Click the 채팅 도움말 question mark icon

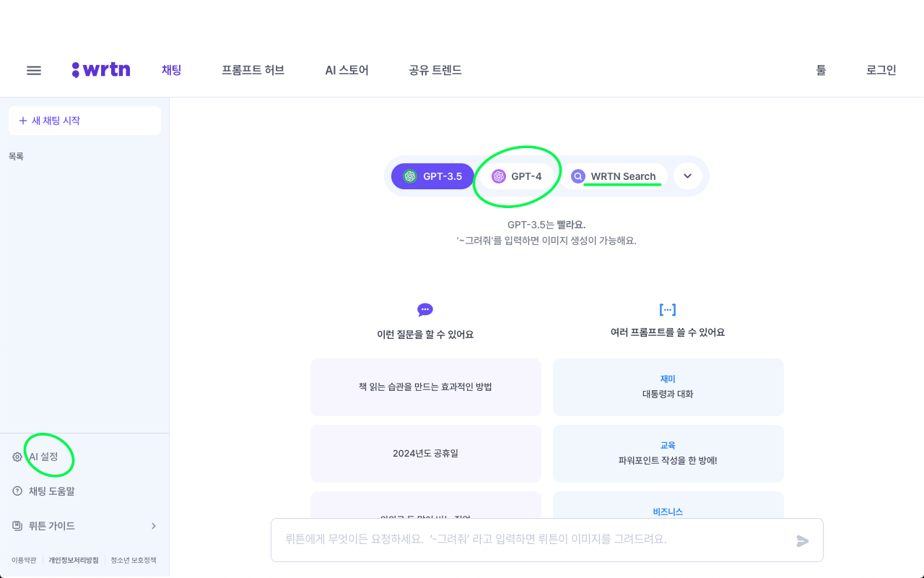click(17, 491)
